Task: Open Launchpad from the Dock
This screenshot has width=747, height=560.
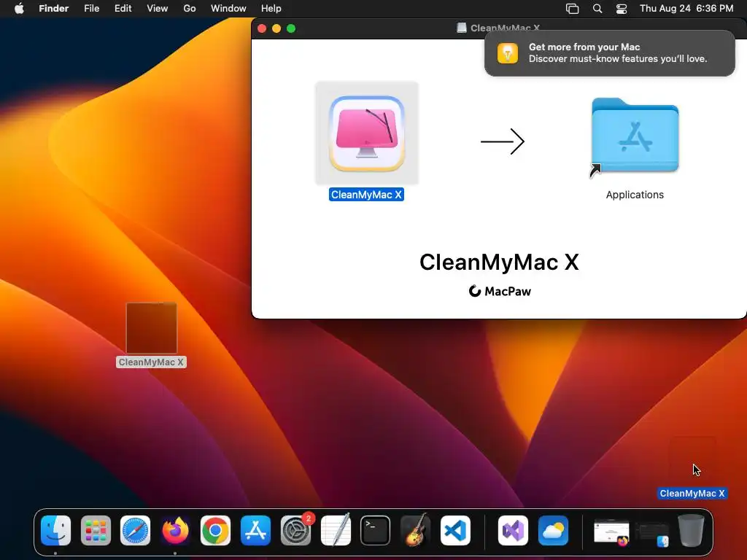Action: (96, 531)
